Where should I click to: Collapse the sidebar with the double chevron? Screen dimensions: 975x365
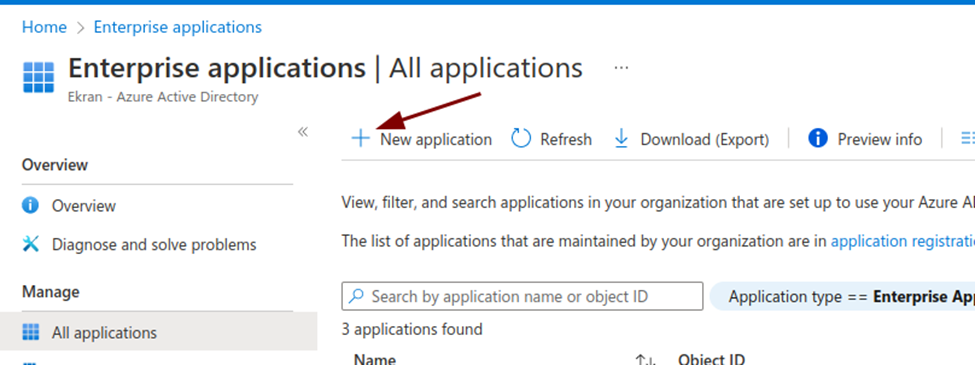[303, 132]
